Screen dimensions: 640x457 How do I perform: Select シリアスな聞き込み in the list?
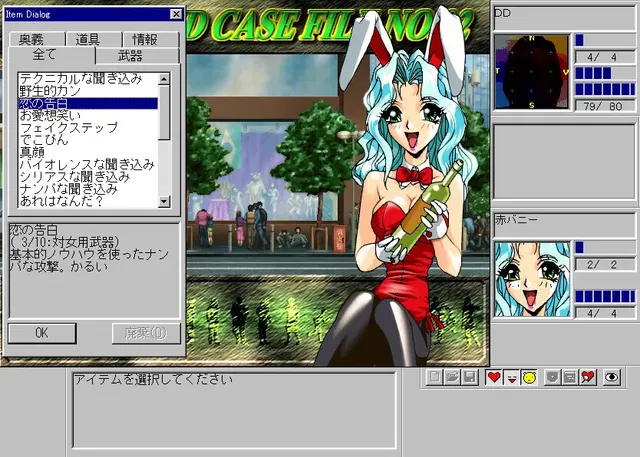coord(88,177)
